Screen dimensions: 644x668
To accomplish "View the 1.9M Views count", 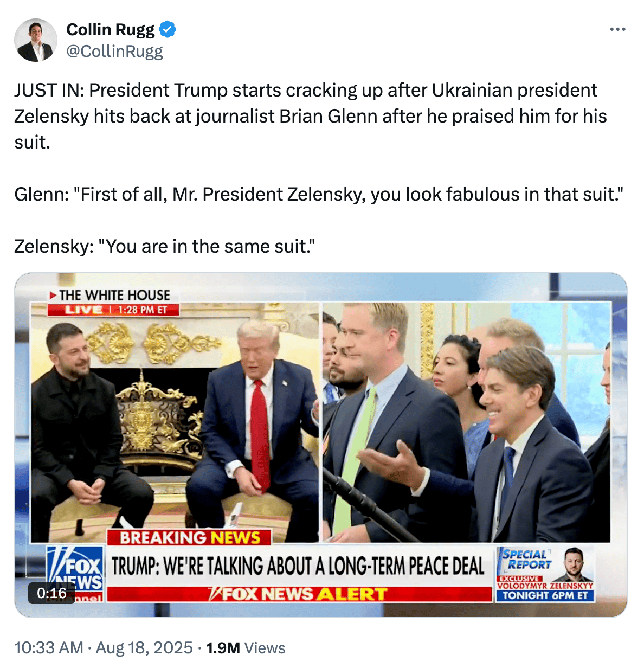I will pyautogui.click(x=246, y=647).
